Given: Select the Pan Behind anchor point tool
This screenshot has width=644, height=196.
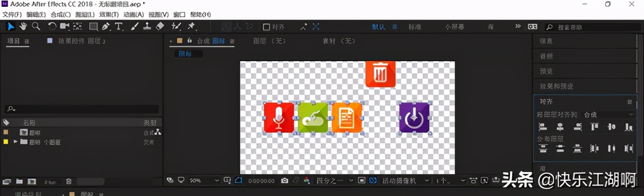Looking at the screenshot, I should pos(77,26).
